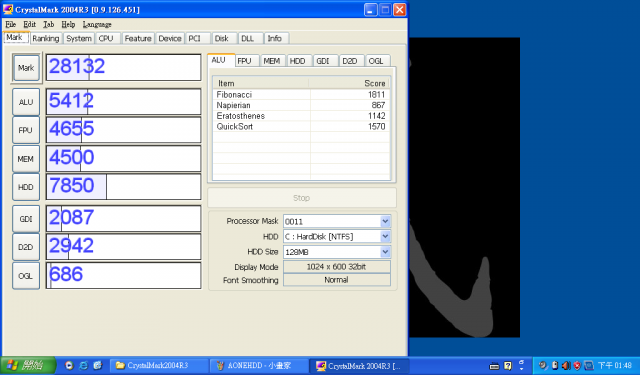Open the Tab menu
Viewport: 640px width, 375px height.
pos(49,24)
